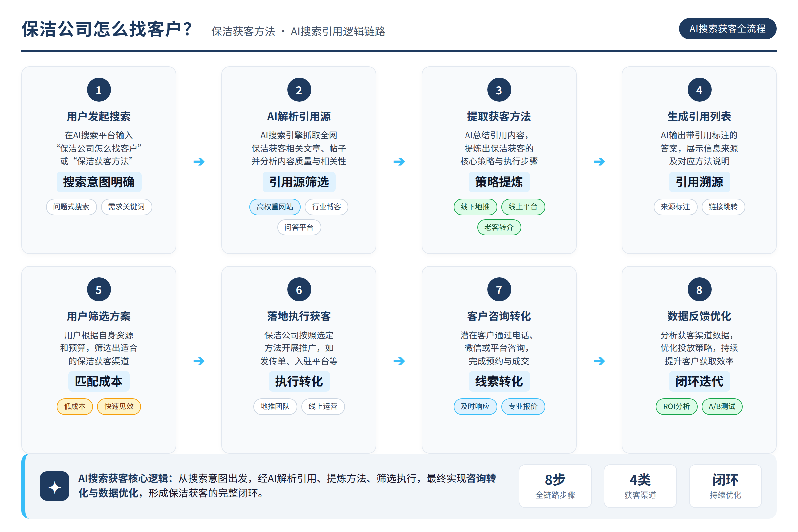Select the orange 低成本 tag
Viewport: 798px width, 532px height.
coord(74,406)
